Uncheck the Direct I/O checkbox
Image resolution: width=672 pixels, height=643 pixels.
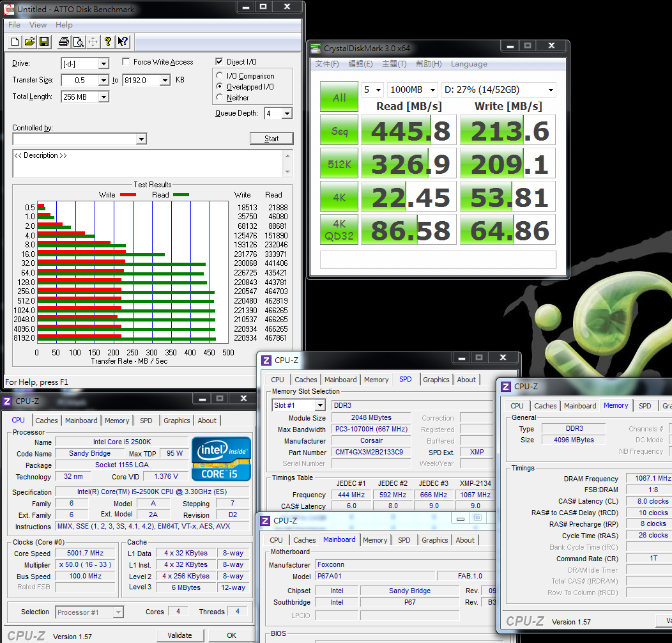(x=220, y=62)
